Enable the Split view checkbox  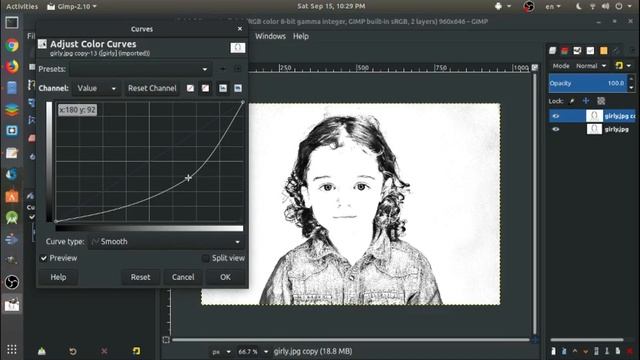[x=205, y=258]
